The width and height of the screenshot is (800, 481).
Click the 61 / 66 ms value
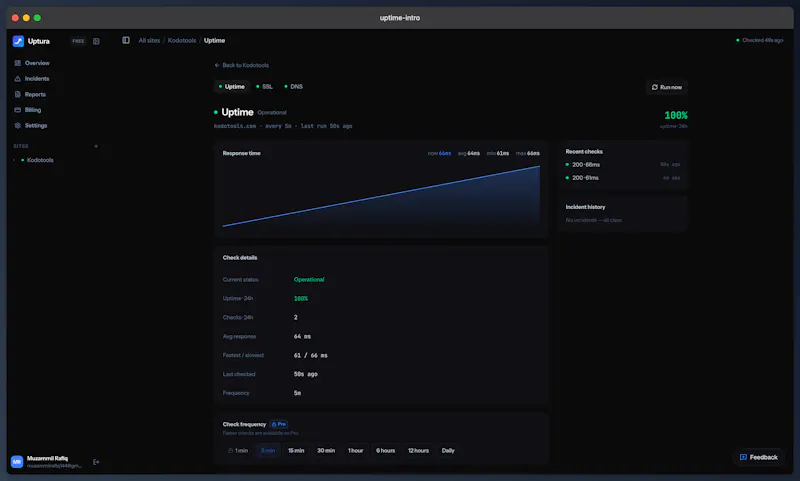[311, 356]
